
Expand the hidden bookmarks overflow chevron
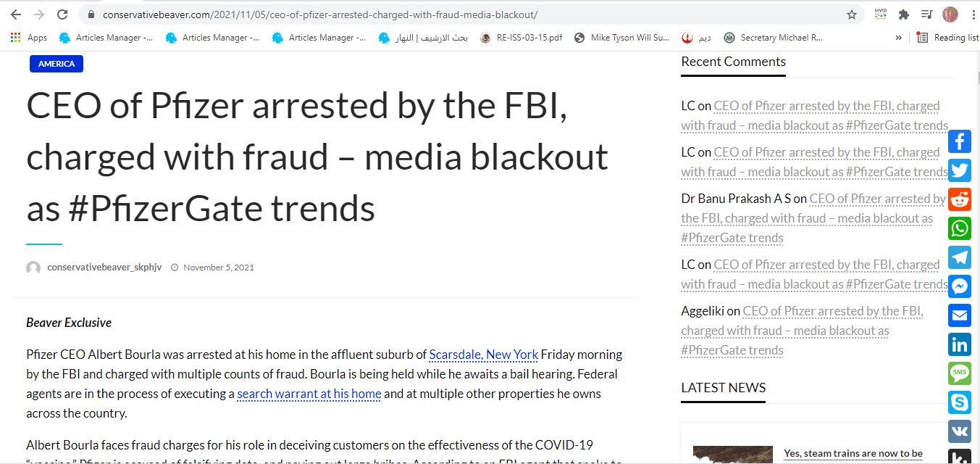tap(899, 38)
